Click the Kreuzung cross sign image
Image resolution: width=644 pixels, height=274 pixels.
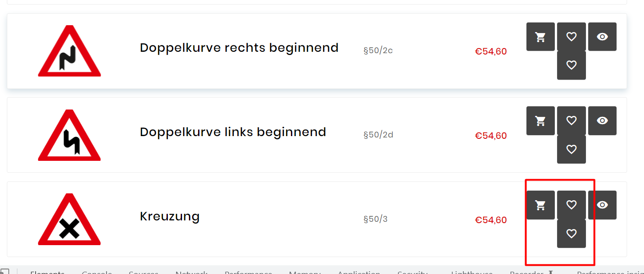point(70,219)
